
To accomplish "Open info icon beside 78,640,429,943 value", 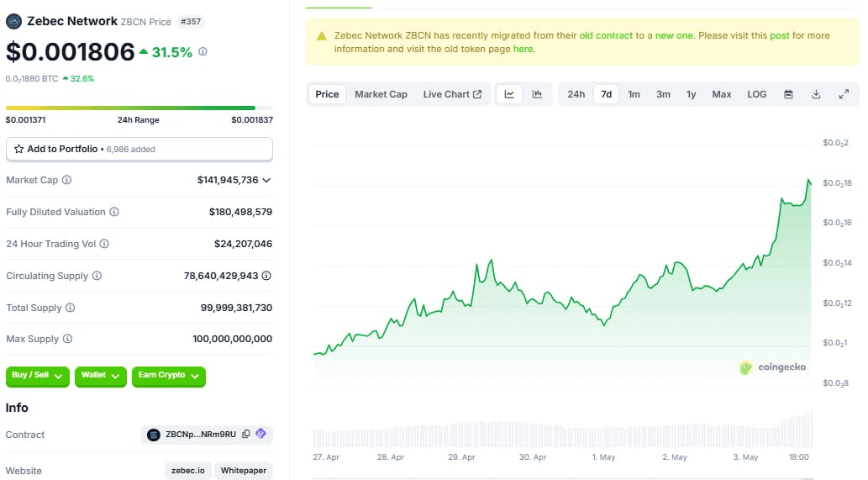I will pyautogui.click(x=266, y=276).
